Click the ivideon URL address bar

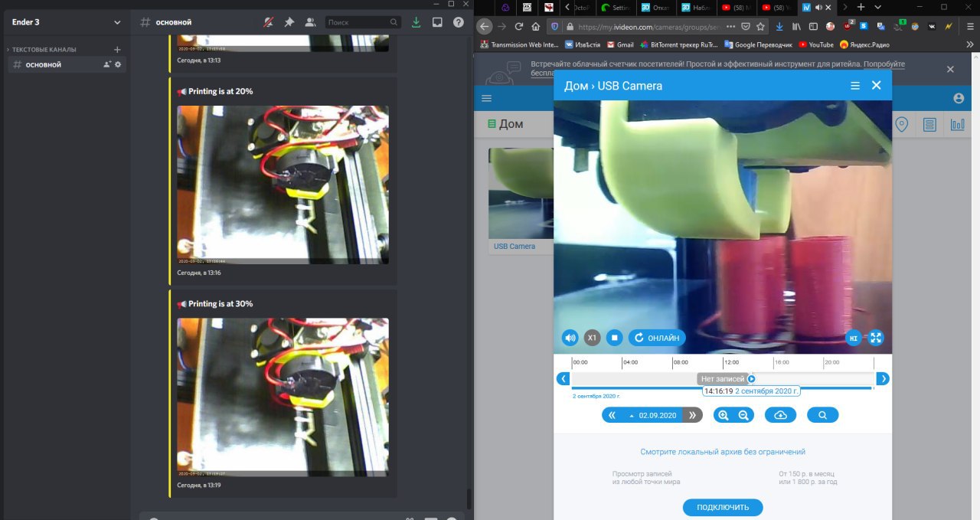point(651,26)
